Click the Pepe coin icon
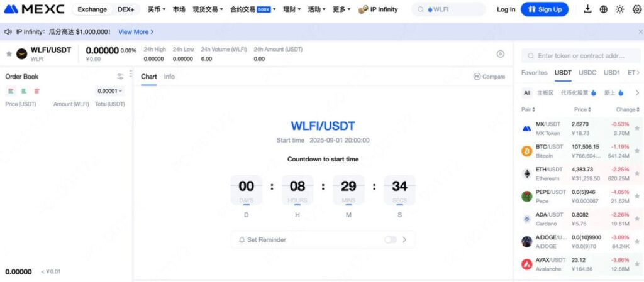The width and height of the screenshot is (644, 282). 526,197
